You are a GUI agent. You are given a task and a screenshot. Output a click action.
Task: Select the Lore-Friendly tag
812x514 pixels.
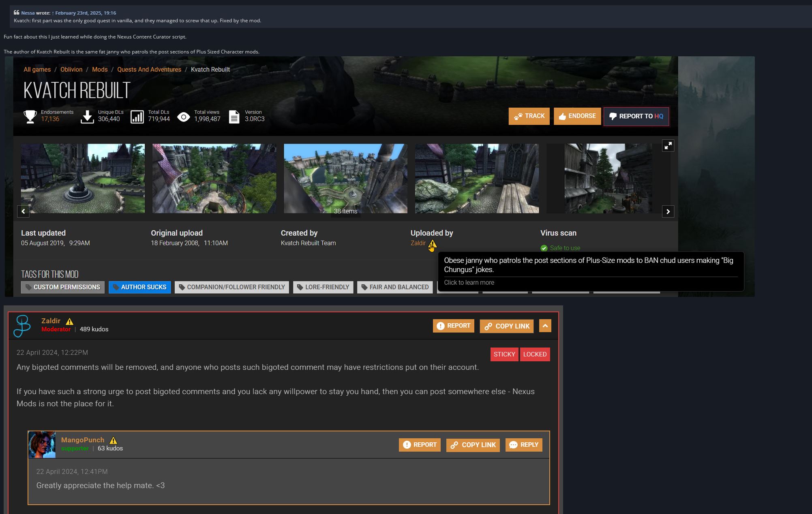point(323,287)
